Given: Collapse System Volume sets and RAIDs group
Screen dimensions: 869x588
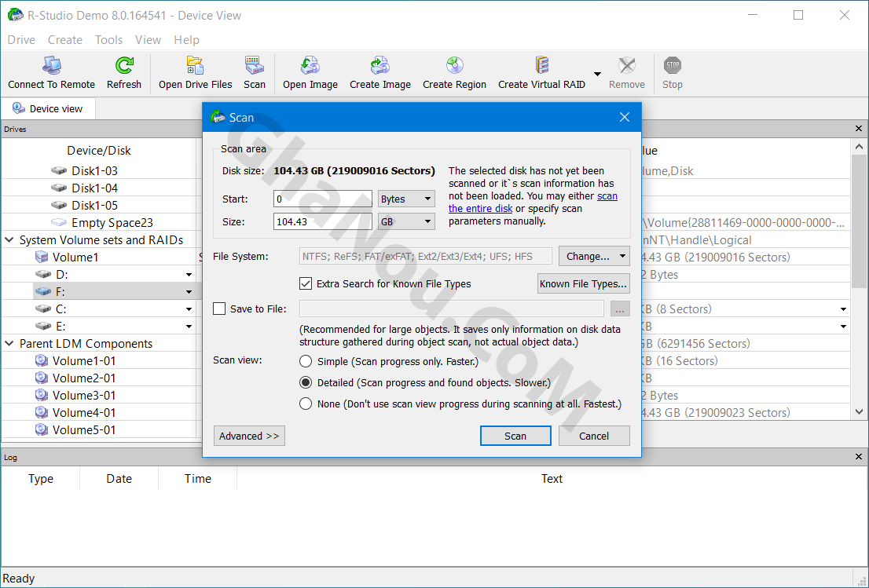Looking at the screenshot, I should coord(9,239).
